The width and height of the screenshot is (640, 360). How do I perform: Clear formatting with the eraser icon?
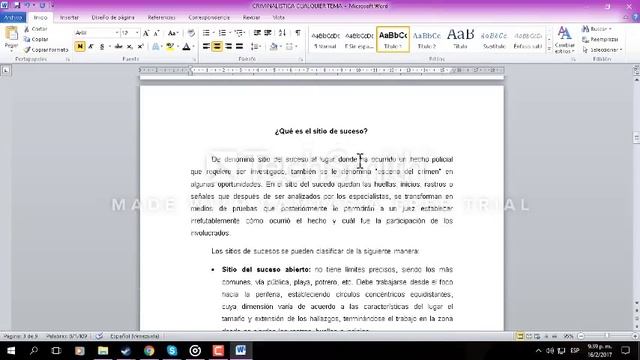191,33
